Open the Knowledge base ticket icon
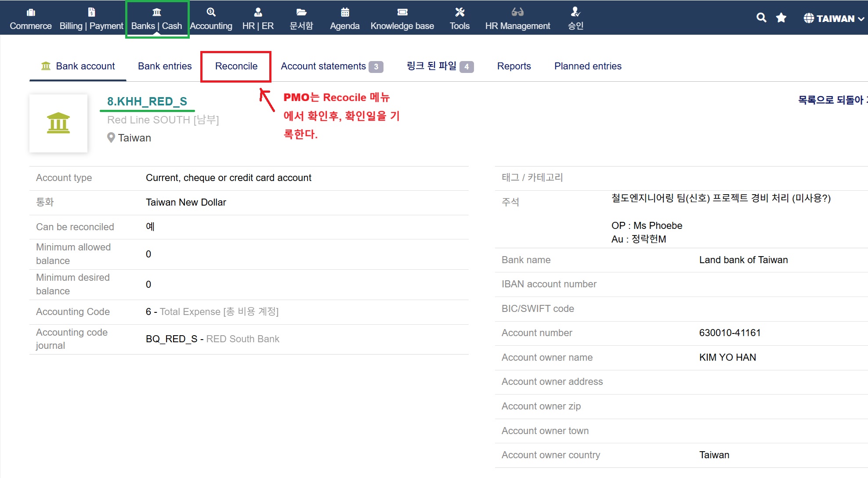868x478 pixels. point(402,12)
